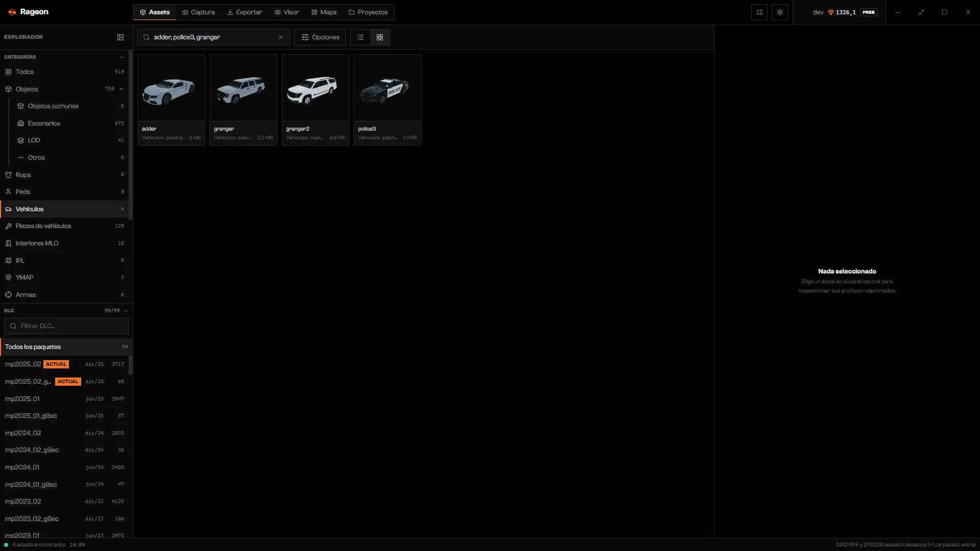This screenshot has width=980, height=551.
Task: Select the mp2025_01 DLC package
Action: [x=64, y=399]
